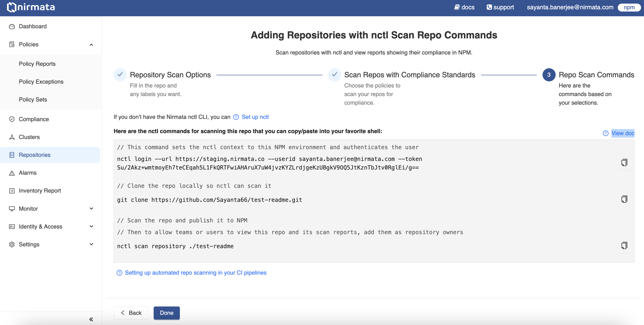Click Repo Scan Commands step title
The width and height of the screenshot is (644, 325).
[x=597, y=75]
